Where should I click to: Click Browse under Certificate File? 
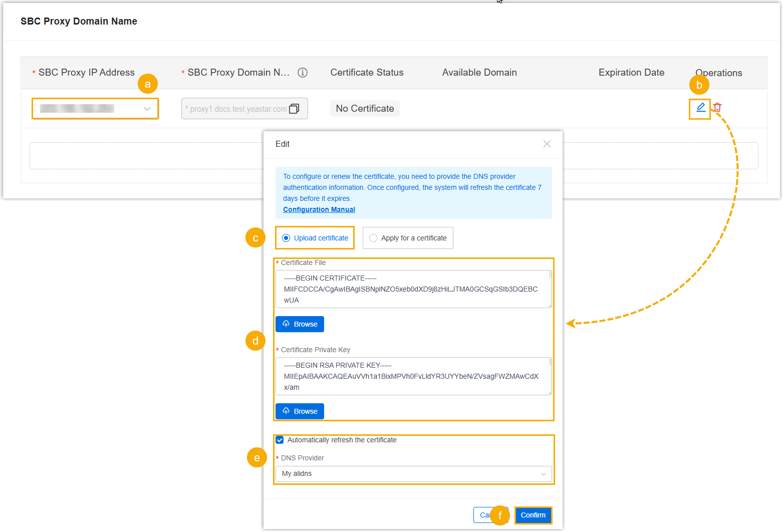(x=300, y=325)
